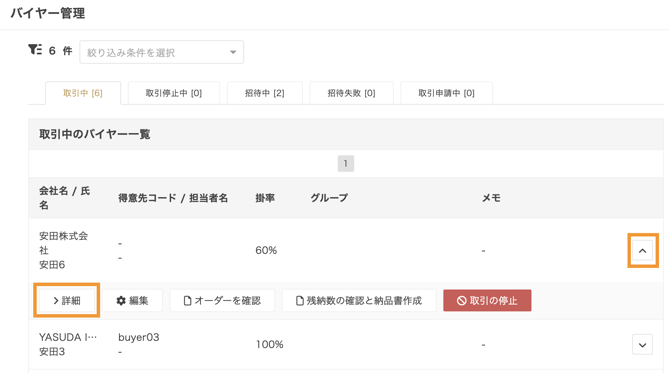Open 詳細 for 安田株式会社
The image size is (670, 373).
67,300
